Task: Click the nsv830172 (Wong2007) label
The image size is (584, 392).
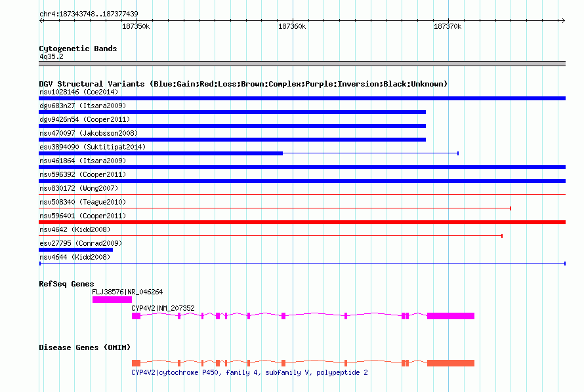Action: 79,188
